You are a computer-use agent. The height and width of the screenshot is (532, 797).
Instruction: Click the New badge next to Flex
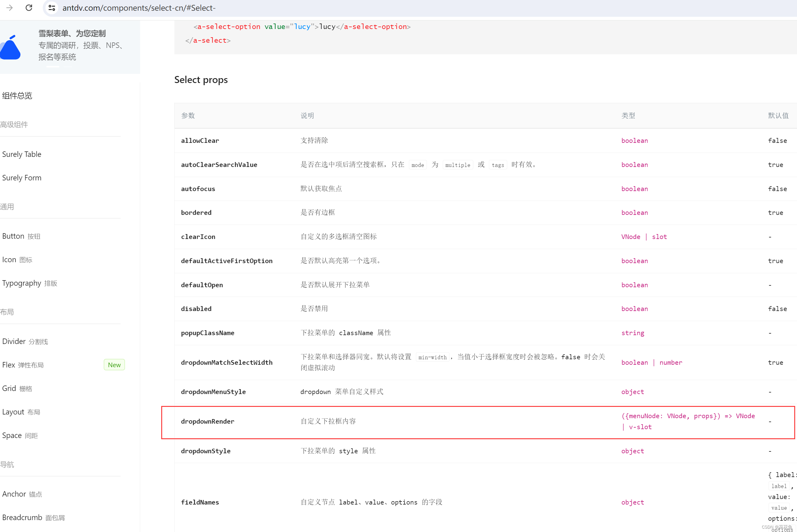[114, 365]
